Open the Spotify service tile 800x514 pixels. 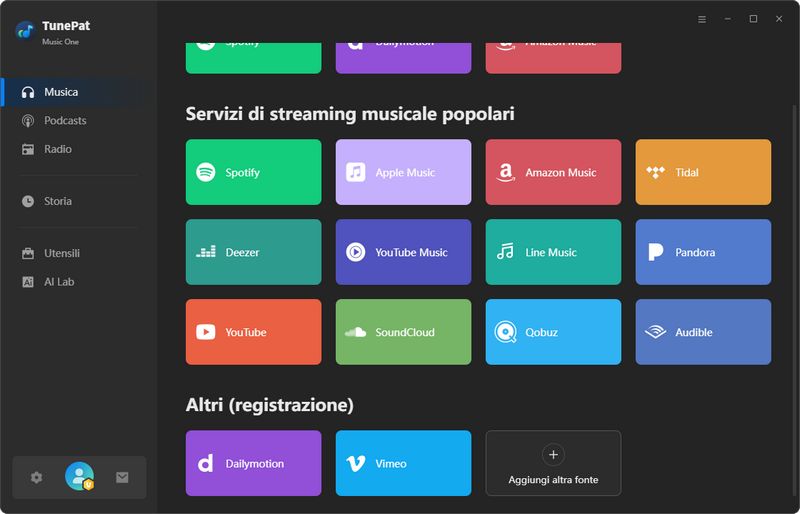click(254, 172)
